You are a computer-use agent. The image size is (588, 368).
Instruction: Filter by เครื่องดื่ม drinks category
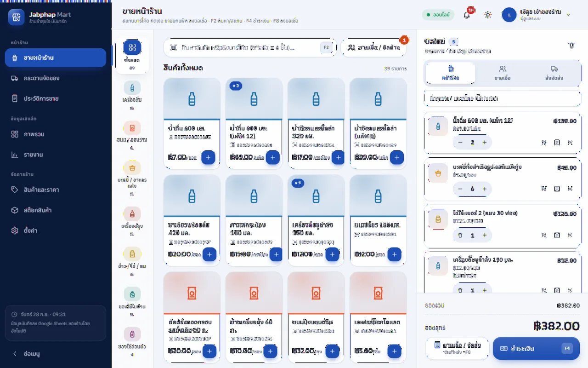(x=132, y=96)
